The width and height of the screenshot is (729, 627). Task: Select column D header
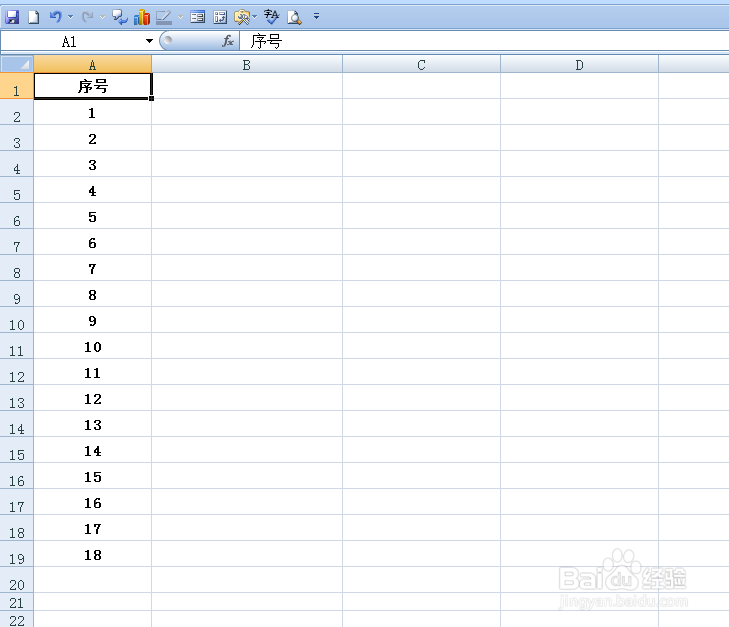[x=579, y=64]
